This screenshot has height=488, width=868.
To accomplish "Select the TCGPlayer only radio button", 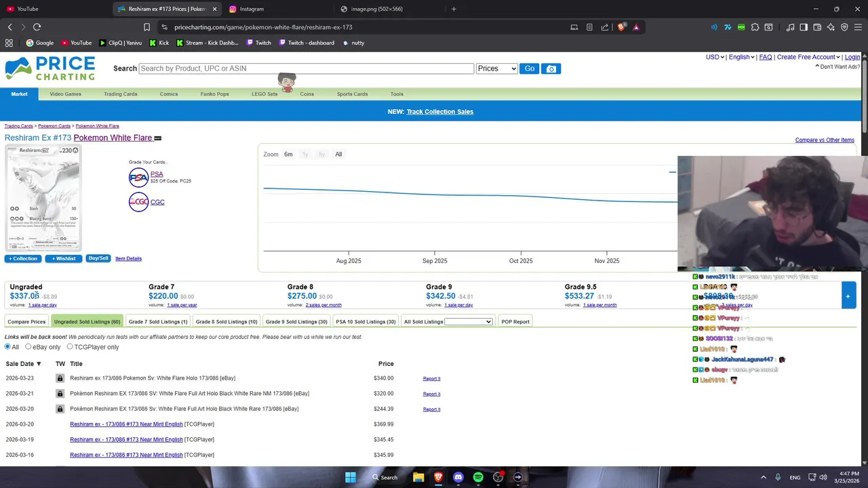I will pyautogui.click(x=69, y=346).
